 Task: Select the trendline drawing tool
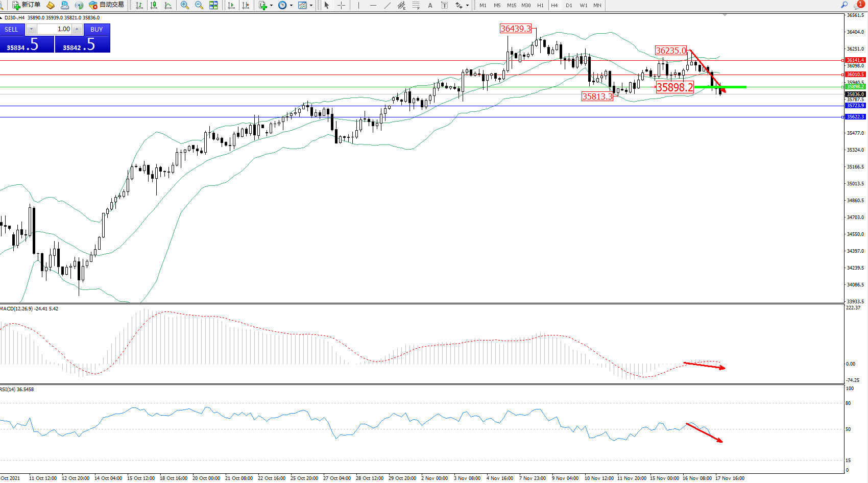click(x=388, y=5)
